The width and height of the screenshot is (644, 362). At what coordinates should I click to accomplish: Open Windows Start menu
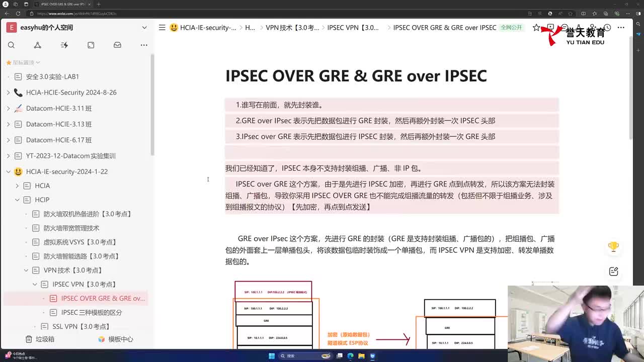tap(272, 356)
